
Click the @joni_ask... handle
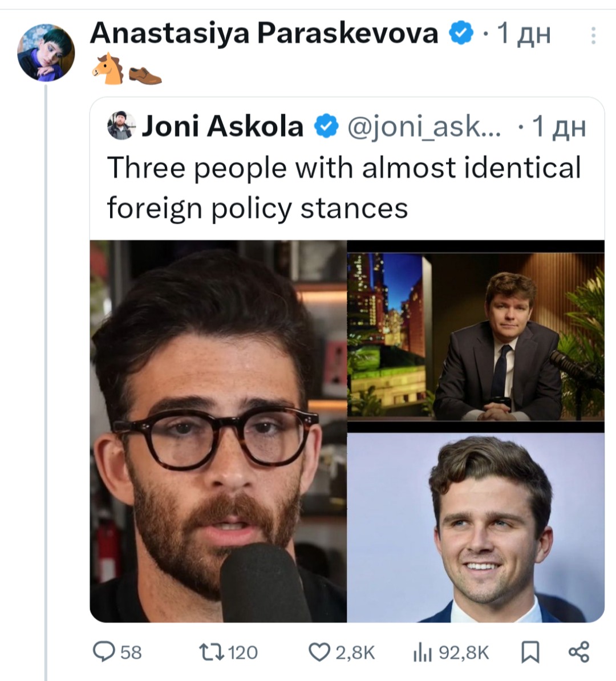[424, 127]
